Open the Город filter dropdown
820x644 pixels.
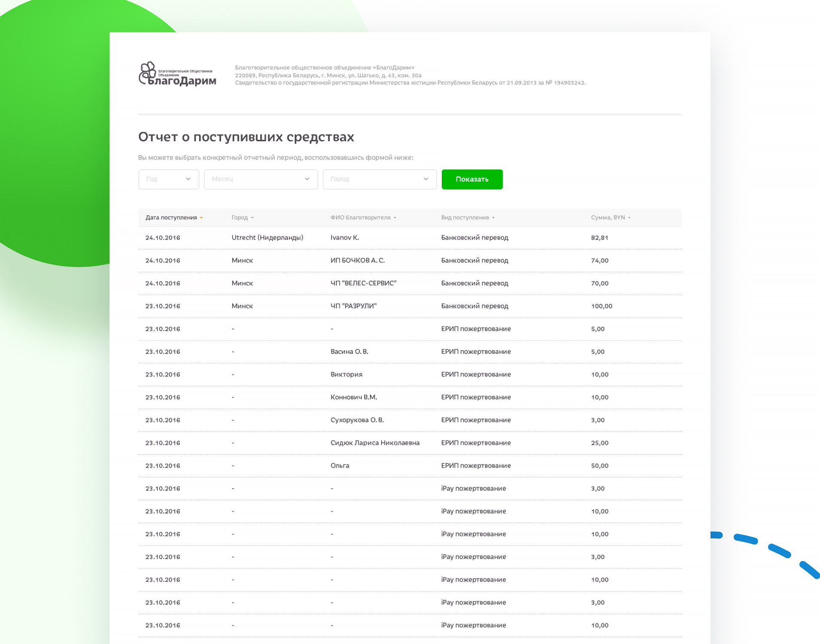click(380, 179)
